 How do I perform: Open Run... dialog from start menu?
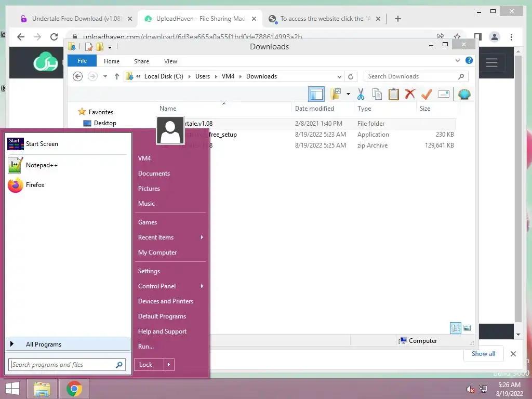pyautogui.click(x=146, y=347)
